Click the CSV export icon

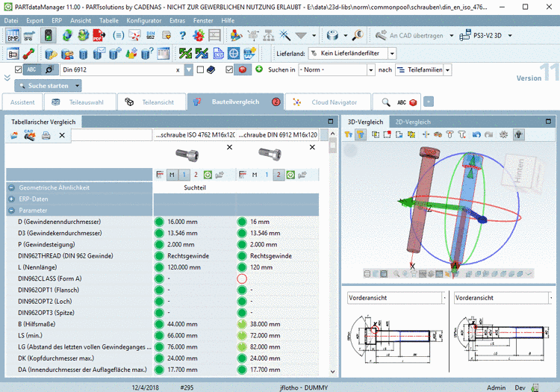pos(218,54)
